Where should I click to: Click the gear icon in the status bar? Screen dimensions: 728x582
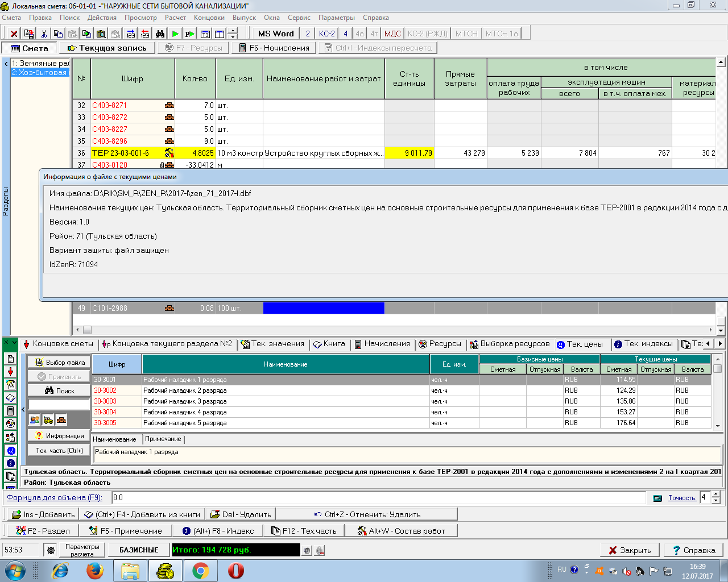(x=51, y=550)
